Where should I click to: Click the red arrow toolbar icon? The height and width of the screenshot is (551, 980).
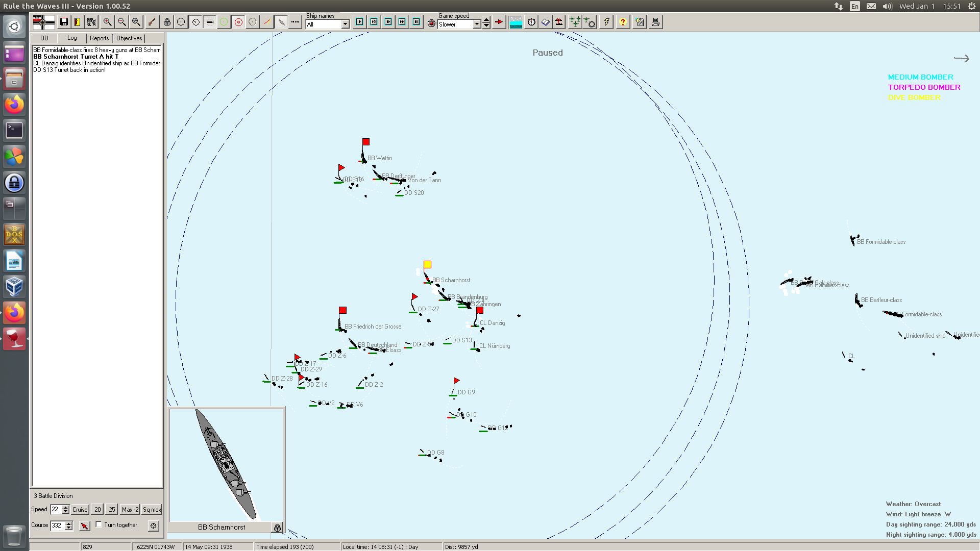coord(499,22)
